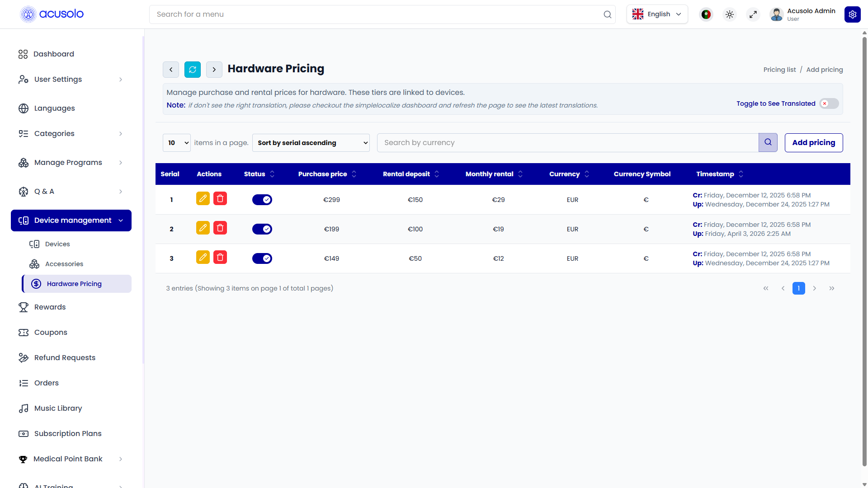Open the blue settings gear button

pos(852,14)
